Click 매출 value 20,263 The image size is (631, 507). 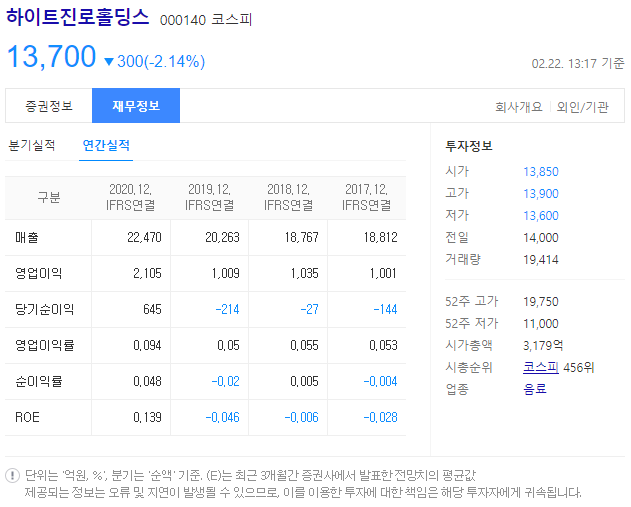[x=222, y=237]
